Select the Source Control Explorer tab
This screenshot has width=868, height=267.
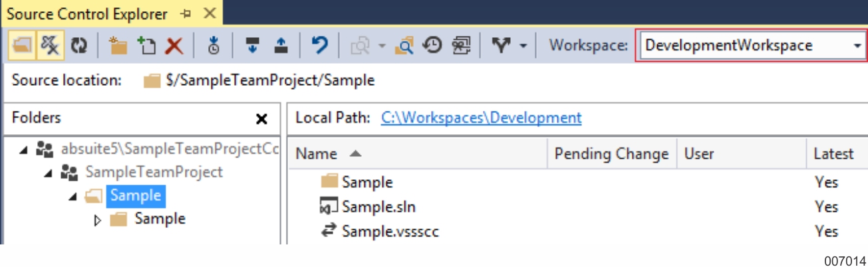[87, 13]
